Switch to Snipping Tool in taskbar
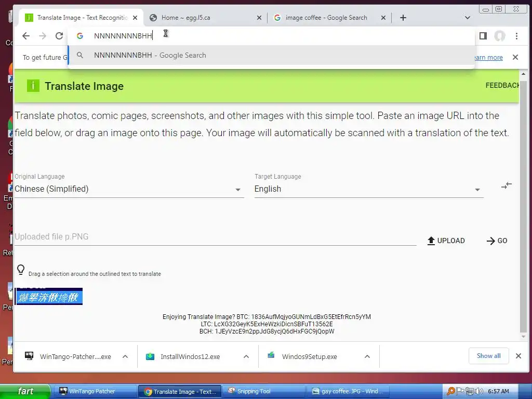 [x=263, y=391]
